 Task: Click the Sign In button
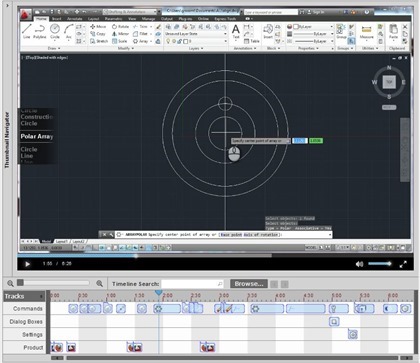tap(316, 12)
